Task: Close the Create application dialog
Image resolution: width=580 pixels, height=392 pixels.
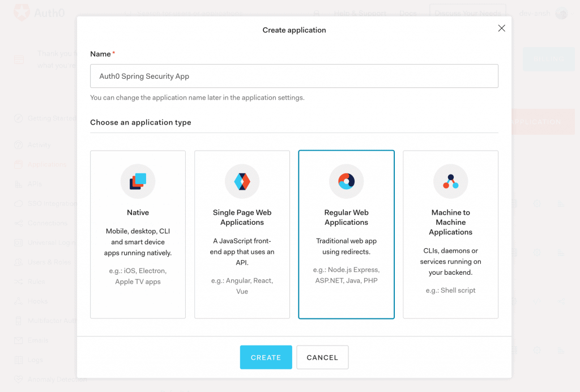Action: pyautogui.click(x=501, y=28)
